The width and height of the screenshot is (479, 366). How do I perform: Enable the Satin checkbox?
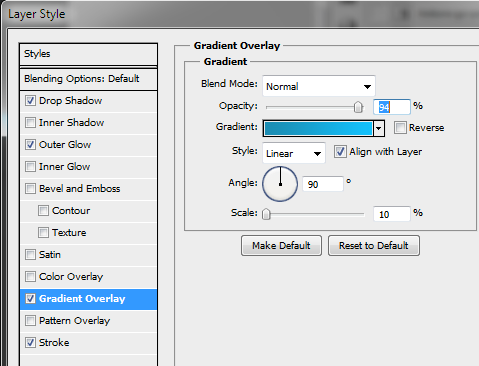pos(30,254)
